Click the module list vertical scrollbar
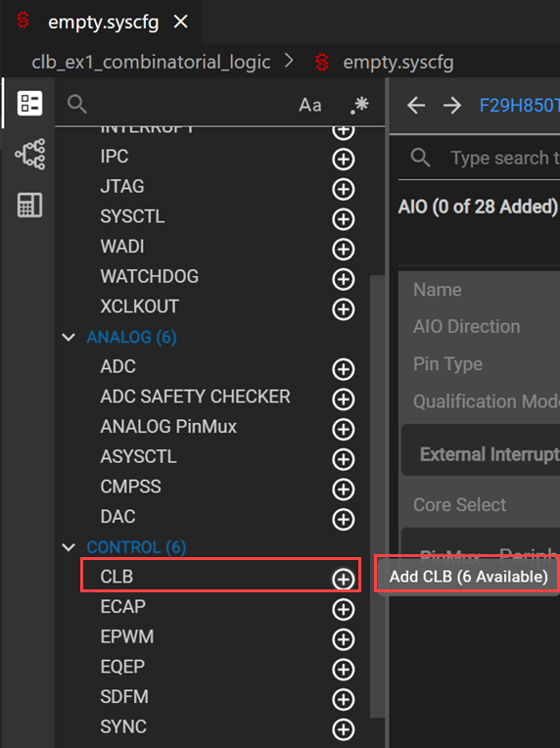 (x=377, y=496)
